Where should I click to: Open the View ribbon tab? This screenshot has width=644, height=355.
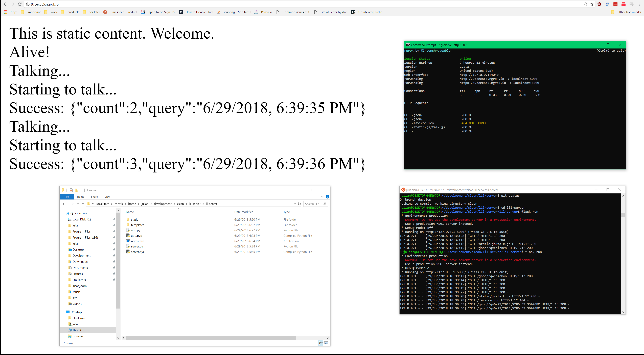[x=107, y=197]
